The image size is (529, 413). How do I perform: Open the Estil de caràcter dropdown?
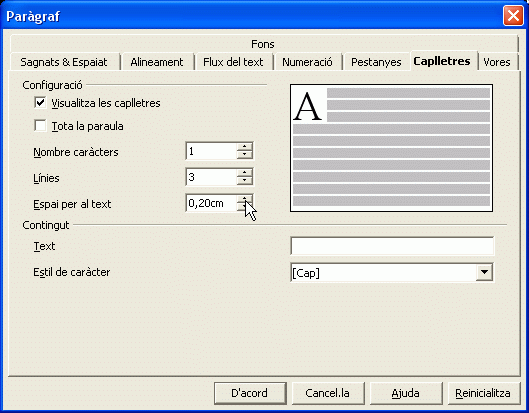[x=484, y=272]
